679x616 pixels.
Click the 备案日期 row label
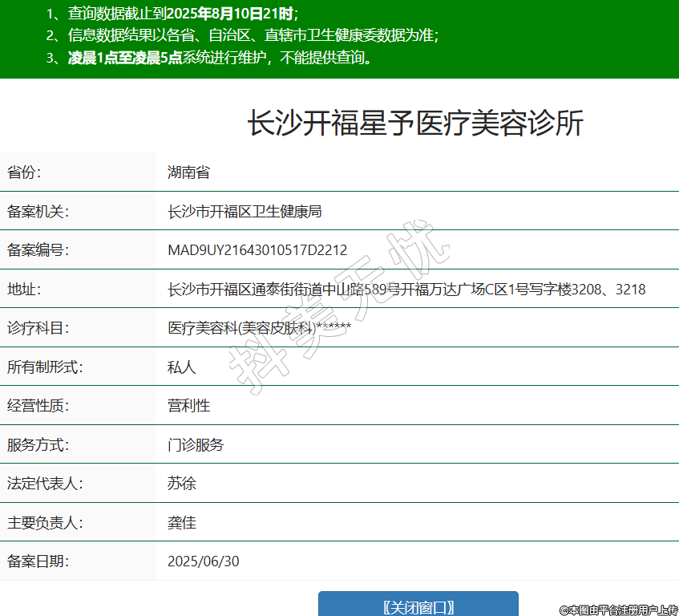[x=38, y=561]
